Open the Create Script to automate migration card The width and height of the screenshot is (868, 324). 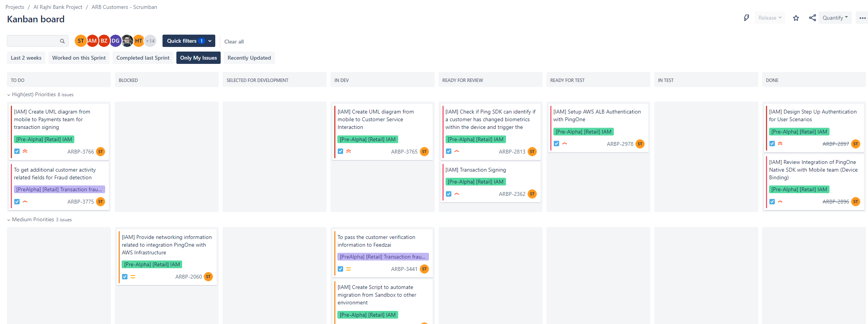tap(382, 302)
